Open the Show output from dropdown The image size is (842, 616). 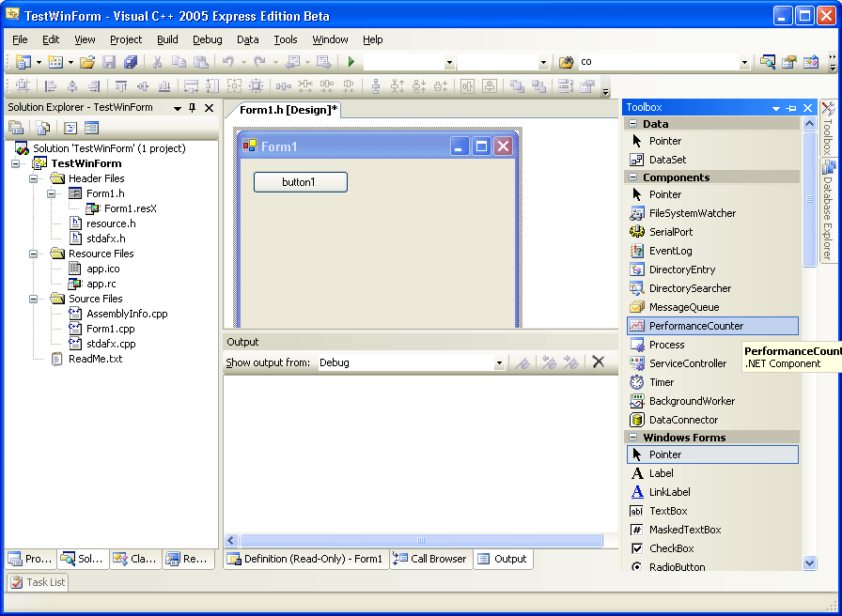tap(499, 362)
